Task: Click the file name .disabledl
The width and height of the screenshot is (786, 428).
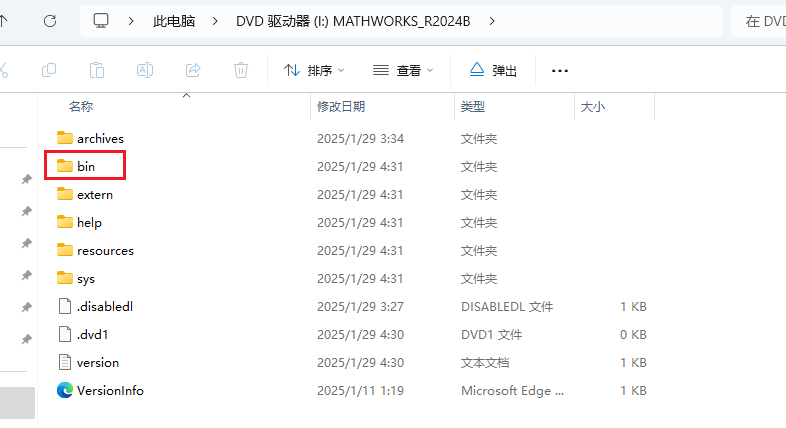Action: coord(105,306)
